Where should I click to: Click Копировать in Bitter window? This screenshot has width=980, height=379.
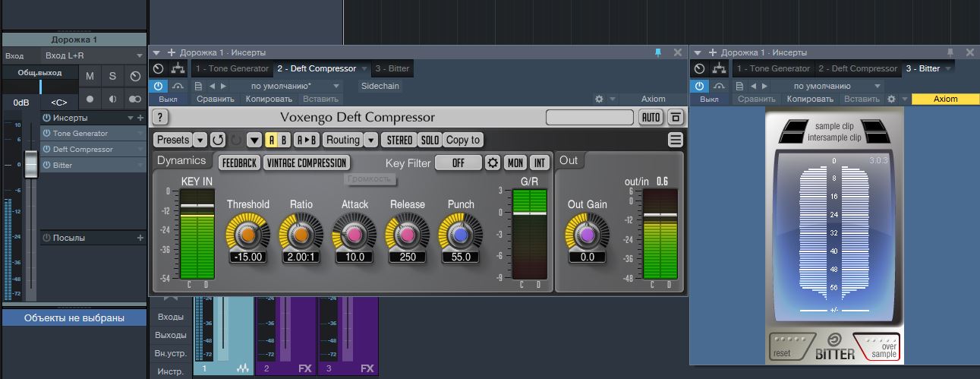pyautogui.click(x=810, y=99)
